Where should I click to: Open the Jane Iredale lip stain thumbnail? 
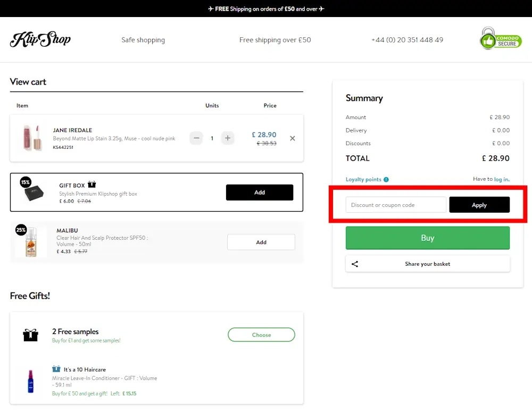[x=32, y=138]
